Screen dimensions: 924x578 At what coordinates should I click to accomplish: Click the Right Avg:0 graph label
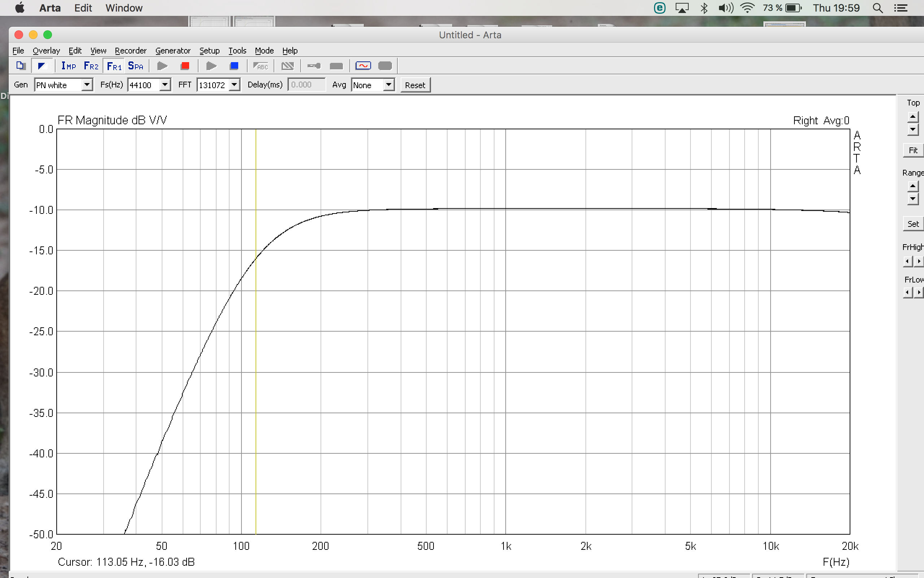pos(821,121)
